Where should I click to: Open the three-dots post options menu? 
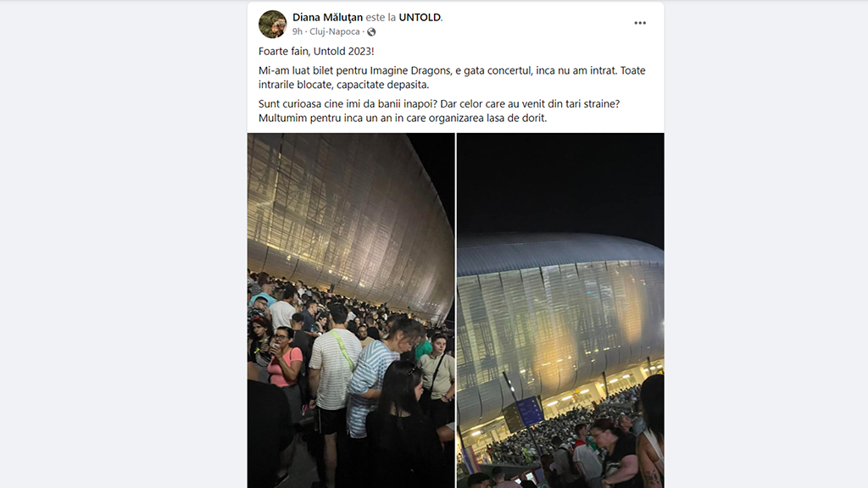(640, 23)
